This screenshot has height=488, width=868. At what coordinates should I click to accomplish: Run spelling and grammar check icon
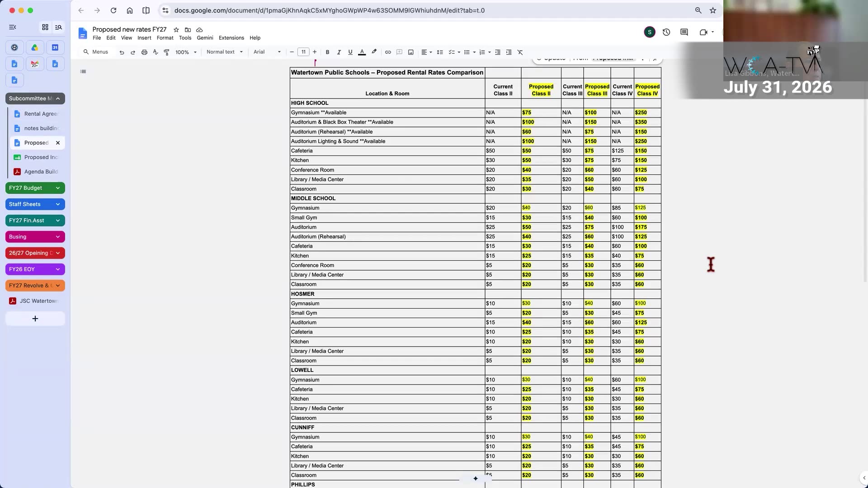point(156,52)
